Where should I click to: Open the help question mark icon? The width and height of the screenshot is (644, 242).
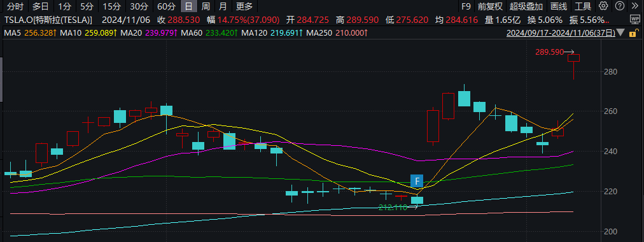coord(620,6)
